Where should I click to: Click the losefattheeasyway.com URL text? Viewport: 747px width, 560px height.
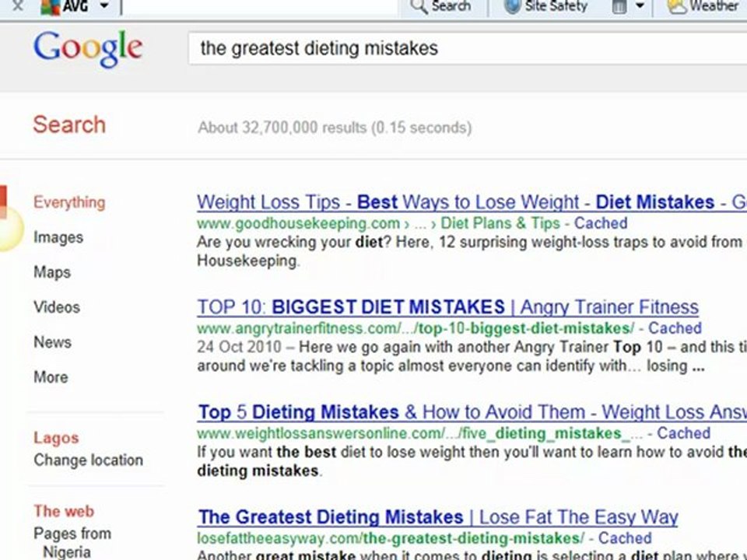(x=391, y=538)
